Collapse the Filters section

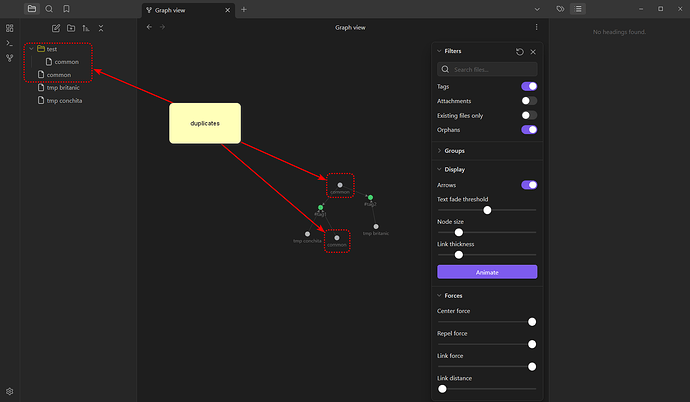click(439, 51)
